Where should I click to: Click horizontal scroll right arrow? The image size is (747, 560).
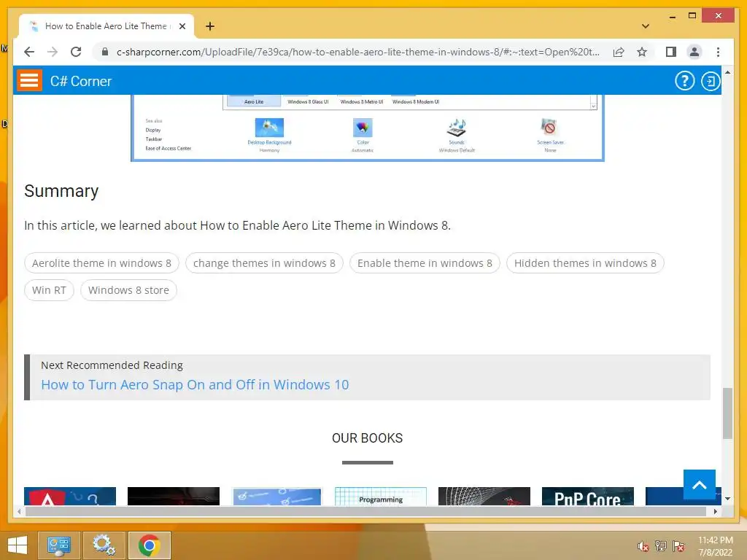coord(715,511)
